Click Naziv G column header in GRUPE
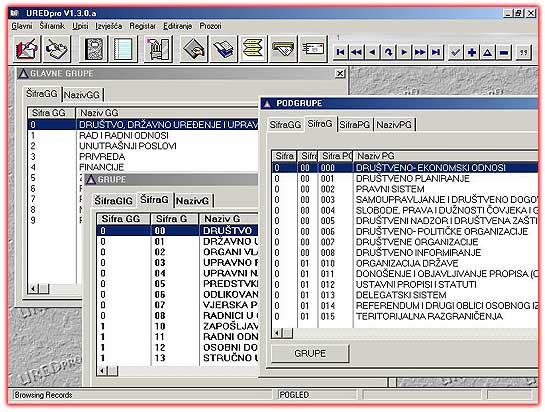The image size is (545, 412). coord(229,219)
